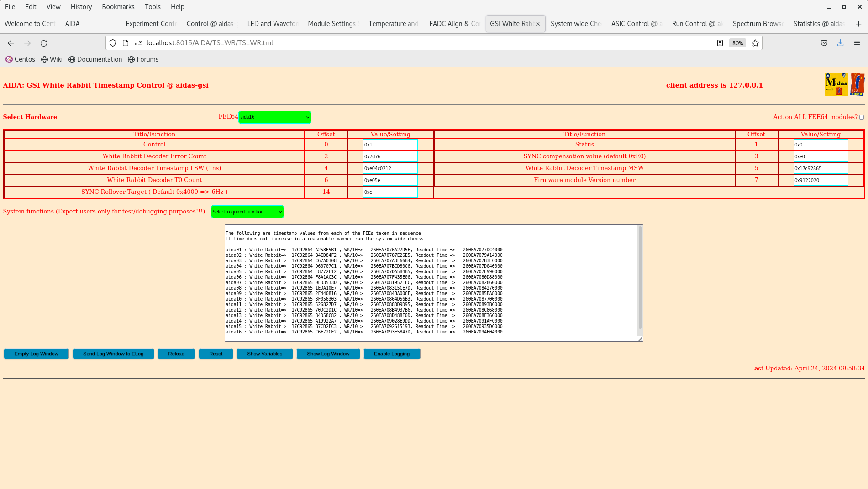Open the Downloads panel icon

840,42
